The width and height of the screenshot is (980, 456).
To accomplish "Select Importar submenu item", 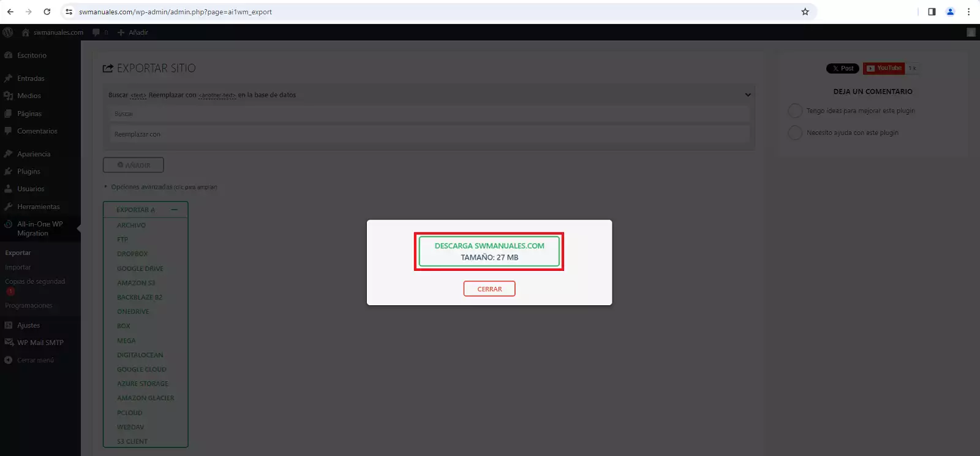I will click(x=18, y=267).
